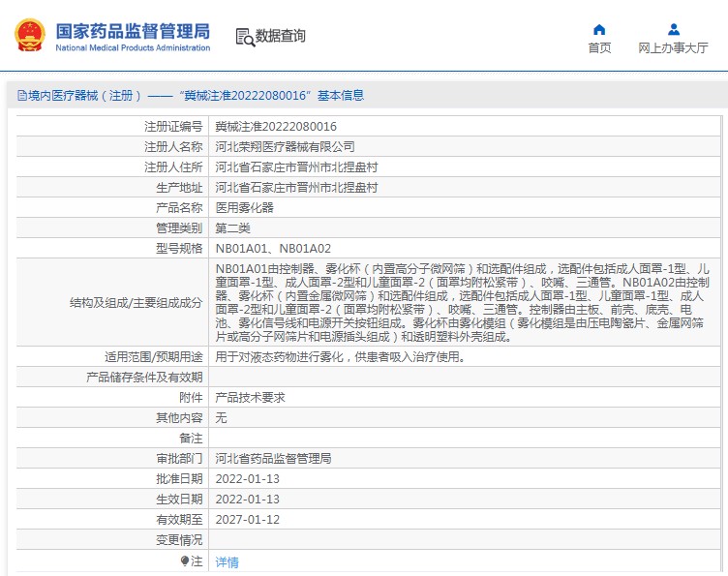Click the 国家药品监督管理局 site title
Image resolution: width=728 pixels, height=576 pixels.
coord(132,30)
